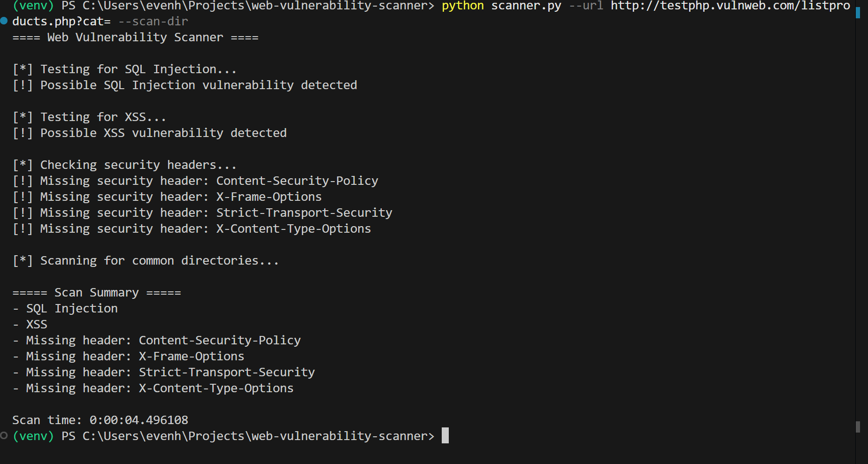This screenshot has height=464, width=868.
Task: Open the testphp.vulnweb.com URL link
Action: pos(730,6)
